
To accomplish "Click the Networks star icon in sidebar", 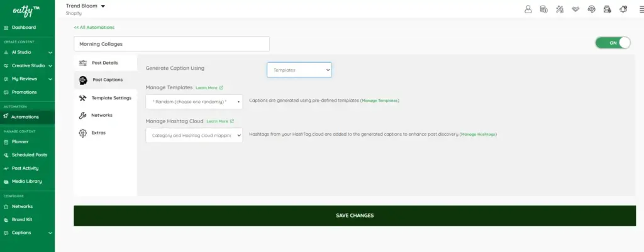I will 6,207.
